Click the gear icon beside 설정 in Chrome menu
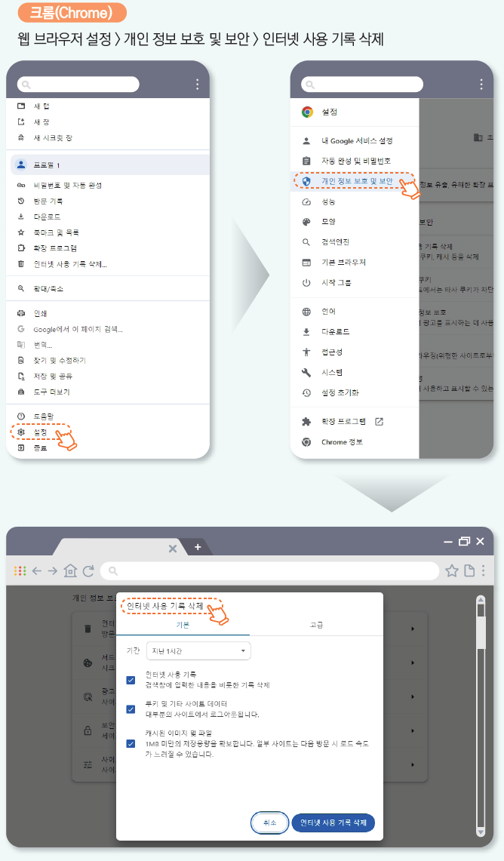 point(21,432)
